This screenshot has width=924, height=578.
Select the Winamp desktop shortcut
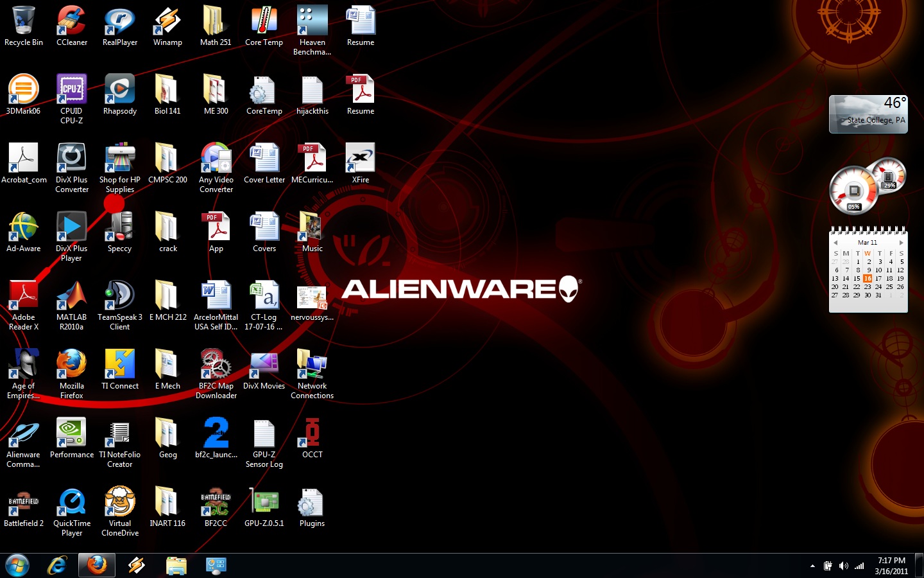tap(167, 26)
